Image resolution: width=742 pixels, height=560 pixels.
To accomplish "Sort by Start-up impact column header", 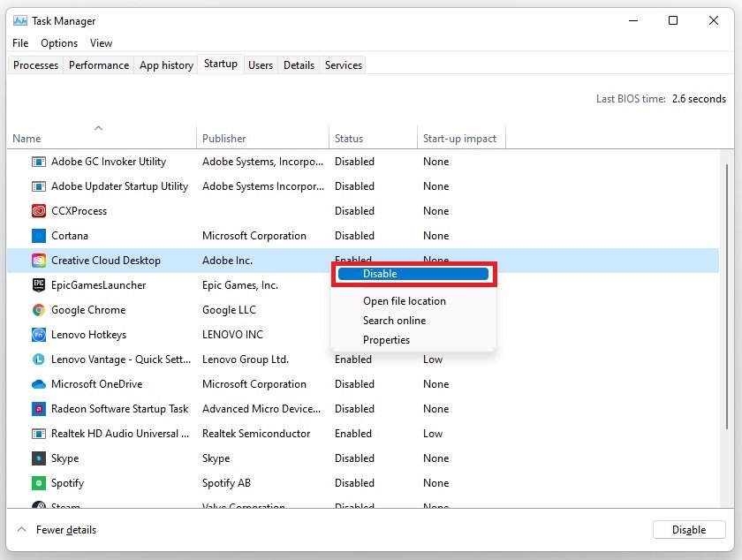I will click(459, 139).
